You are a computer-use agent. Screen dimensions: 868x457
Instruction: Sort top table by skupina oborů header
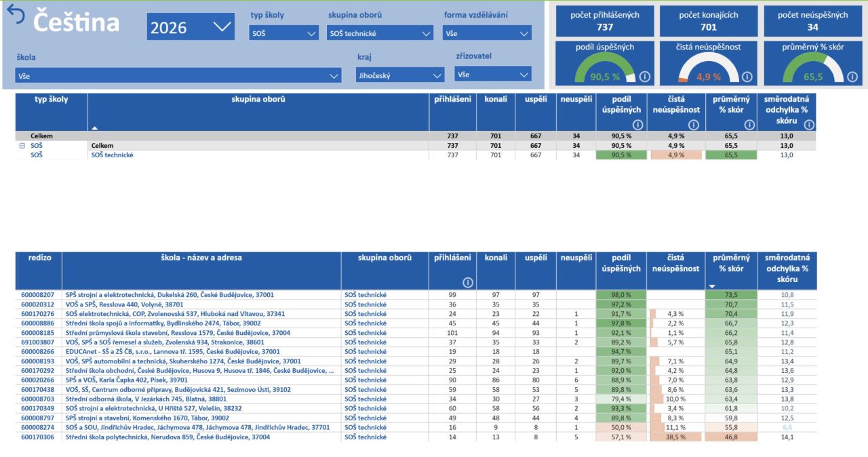258,100
